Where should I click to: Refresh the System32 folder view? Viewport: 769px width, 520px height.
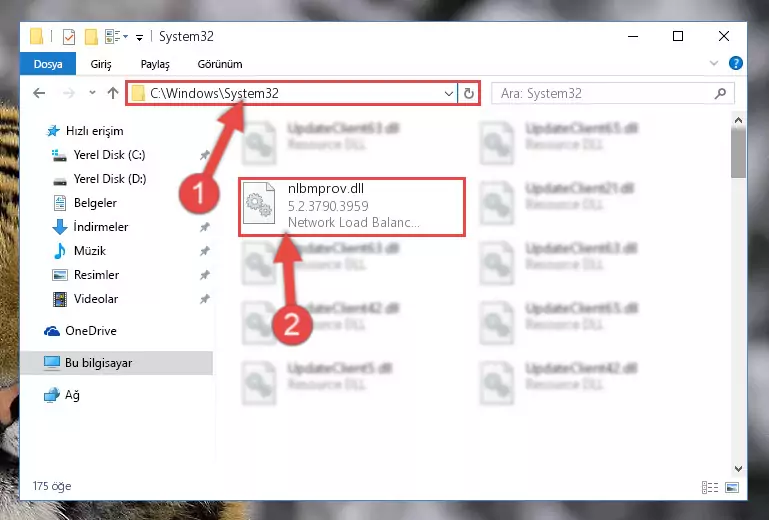(x=469, y=93)
